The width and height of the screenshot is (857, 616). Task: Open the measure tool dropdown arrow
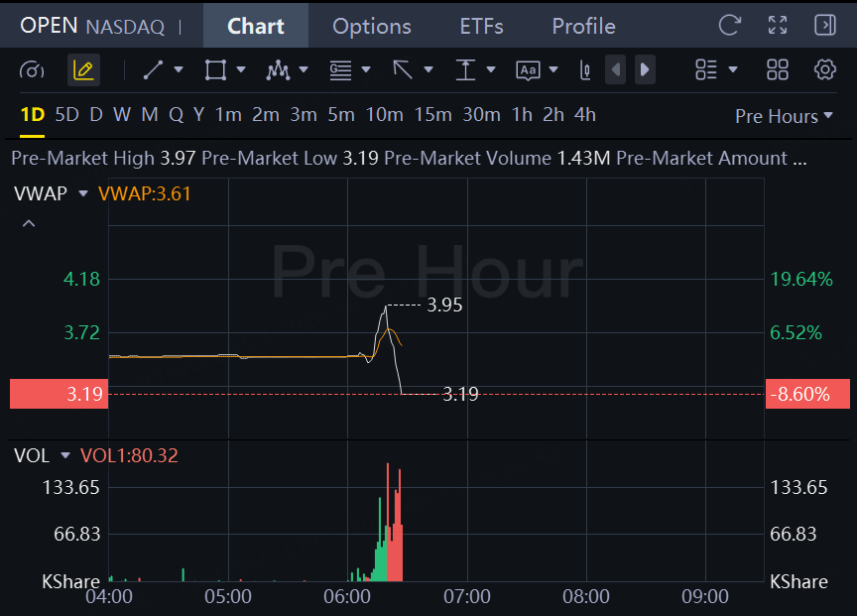(491, 70)
